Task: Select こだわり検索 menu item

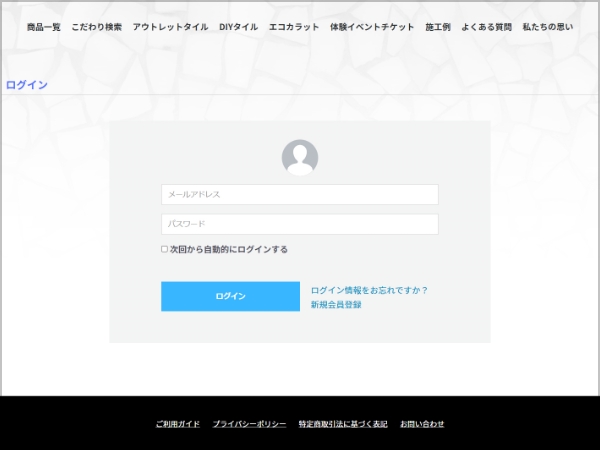Action: click(97, 27)
